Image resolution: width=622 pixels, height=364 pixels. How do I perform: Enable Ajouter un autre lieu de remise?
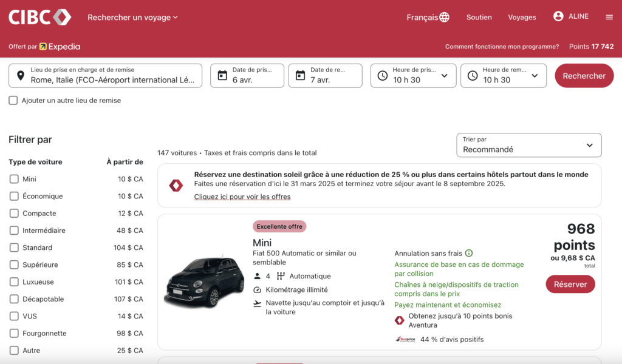pyautogui.click(x=13, y=100)
